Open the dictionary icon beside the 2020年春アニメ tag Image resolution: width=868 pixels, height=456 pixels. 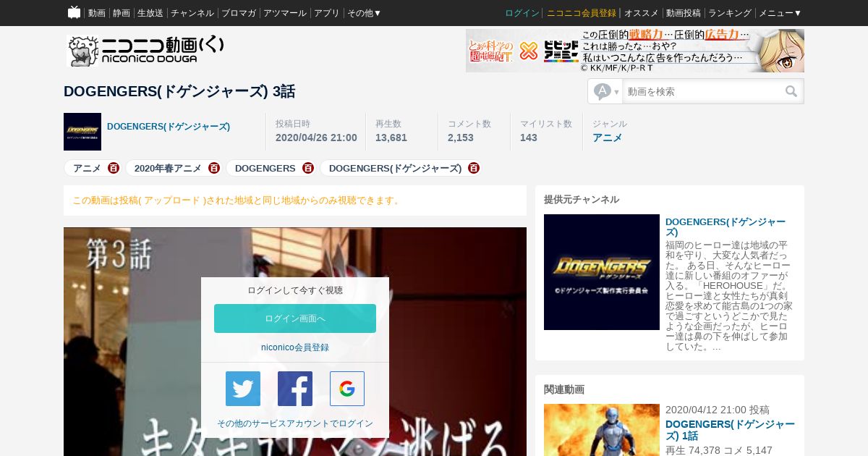tap(214, 168)
